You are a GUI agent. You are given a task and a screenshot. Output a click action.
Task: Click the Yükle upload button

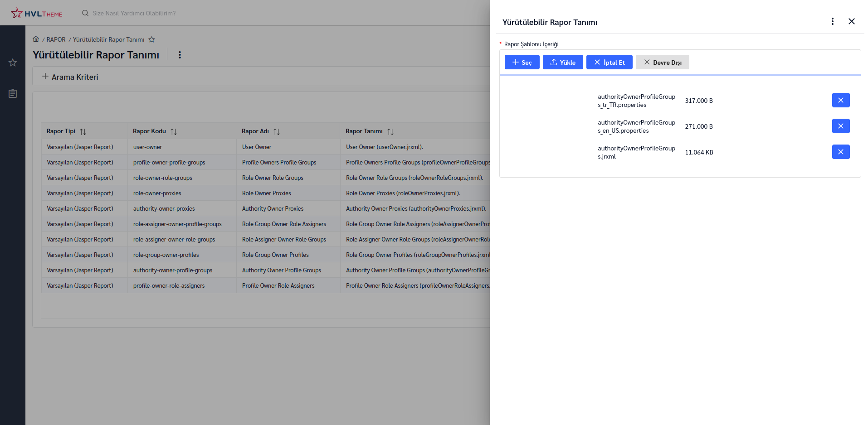pos(563,62)
